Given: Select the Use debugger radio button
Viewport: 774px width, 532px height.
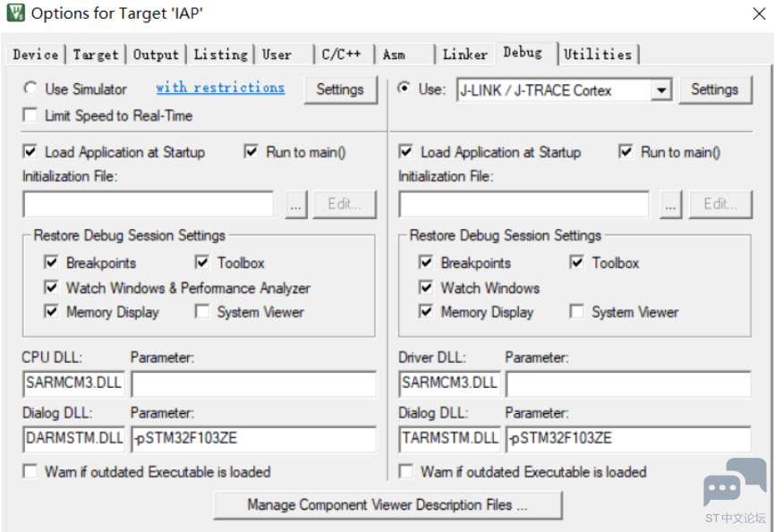Looking at the screenshot, I should pos(404,89).
